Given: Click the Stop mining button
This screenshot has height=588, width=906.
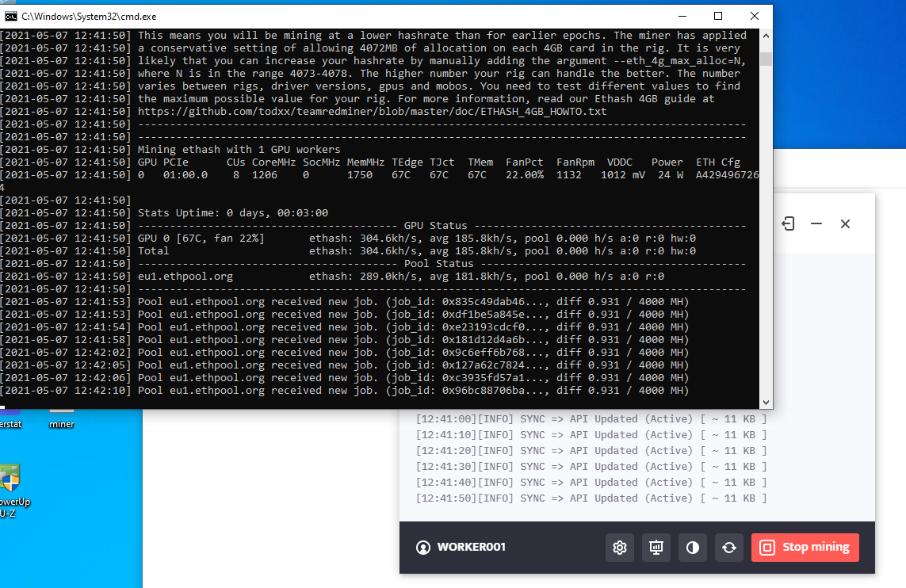Looking at the screenshot, I should 805,548.
